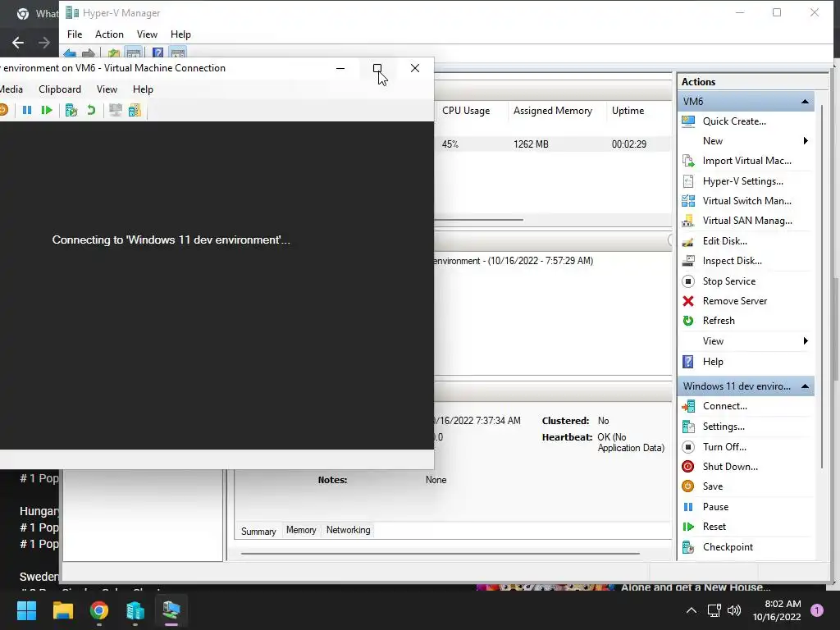840x630 pixels.
Task: Click blue Back arrow in Hyper-V Manager toolbar
Action: click(x=69, y=53)
